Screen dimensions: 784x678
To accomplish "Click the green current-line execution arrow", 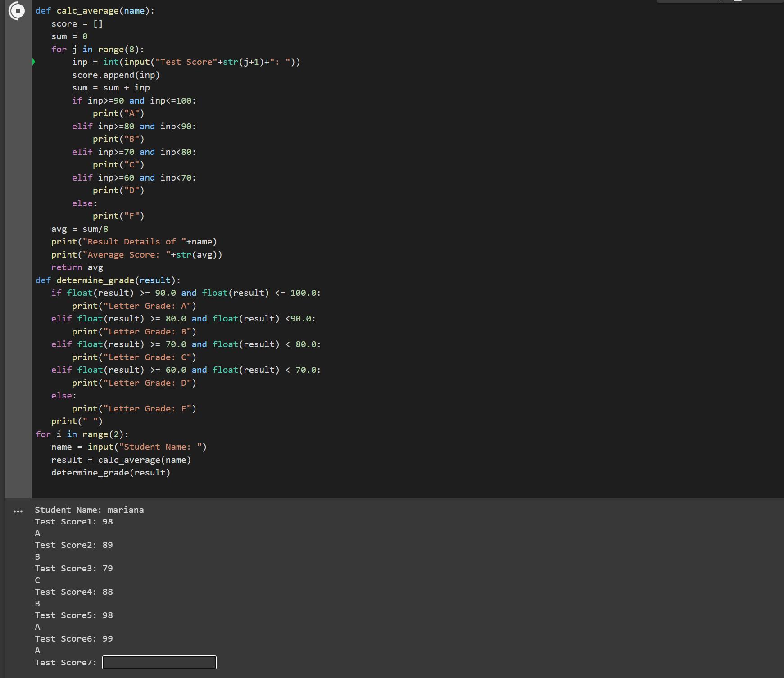I will pyautogui.click(x=34, y=62).
